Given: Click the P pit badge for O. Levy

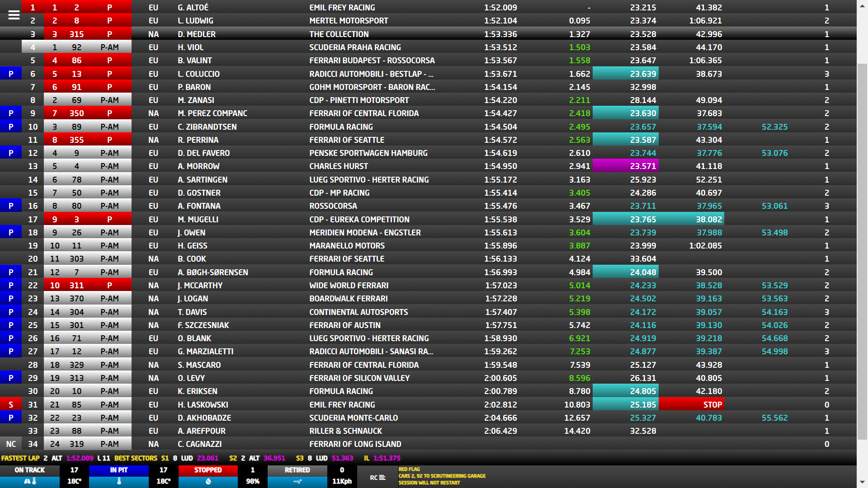Looking at the screenshot, I should click(11, 378).
